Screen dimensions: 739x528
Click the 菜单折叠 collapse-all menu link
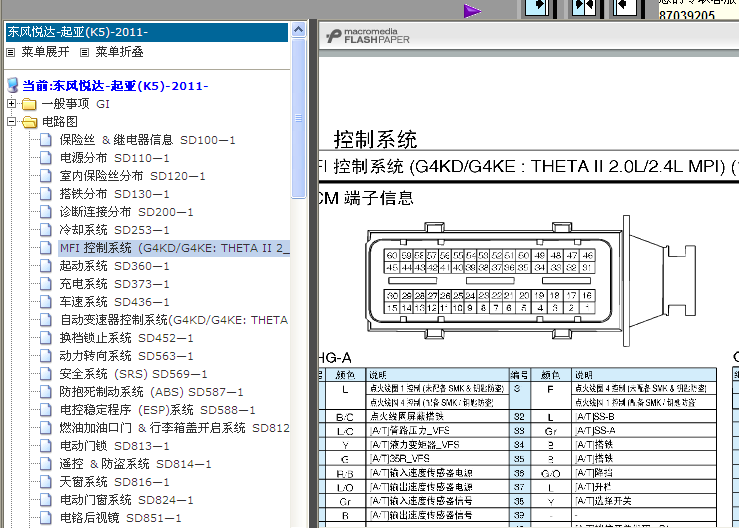pos(119,52)
